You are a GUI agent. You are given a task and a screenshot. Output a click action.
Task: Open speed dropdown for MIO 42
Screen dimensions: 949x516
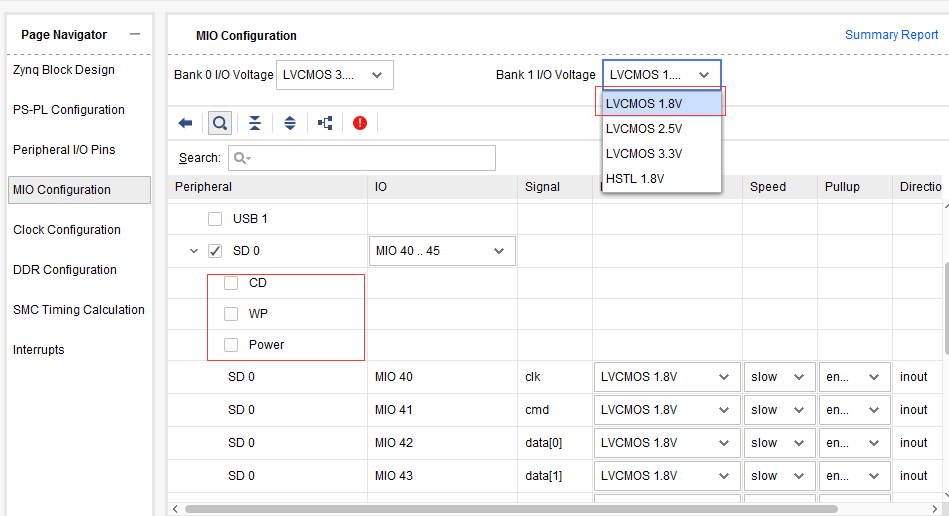(x=780, y=443)
